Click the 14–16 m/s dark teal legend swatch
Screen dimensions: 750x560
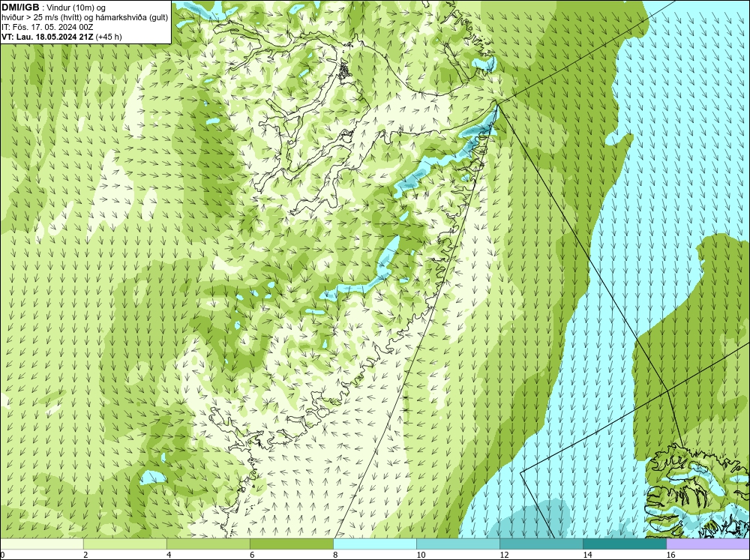(x=625, y=544)
